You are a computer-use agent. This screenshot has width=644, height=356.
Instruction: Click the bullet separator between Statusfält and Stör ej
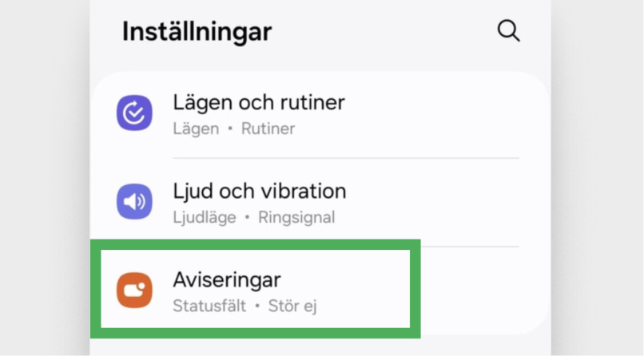click(x=257, y=307)
